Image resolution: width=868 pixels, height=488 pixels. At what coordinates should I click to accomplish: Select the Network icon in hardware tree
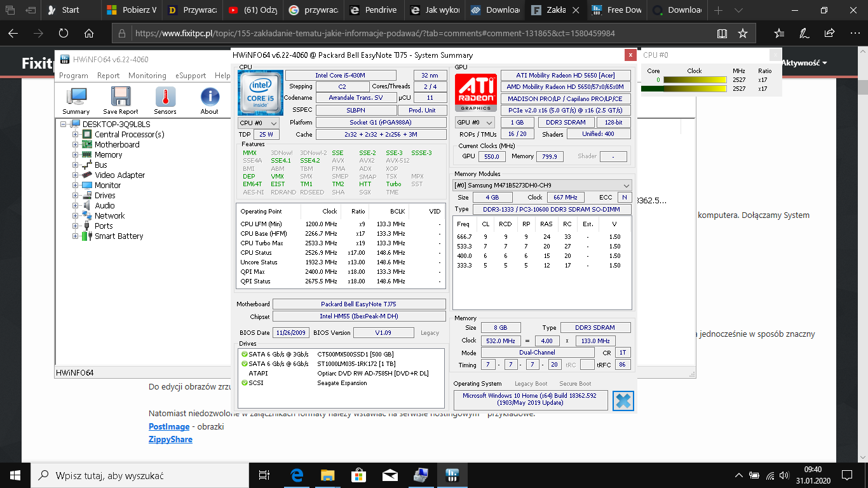[87, 216]
